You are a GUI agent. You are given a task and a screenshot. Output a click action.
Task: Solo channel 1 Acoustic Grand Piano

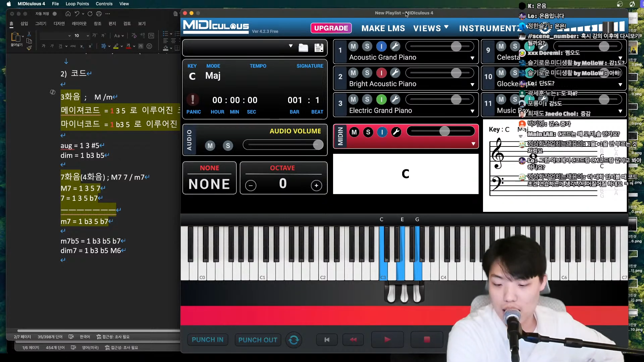[x=367, y=46]
